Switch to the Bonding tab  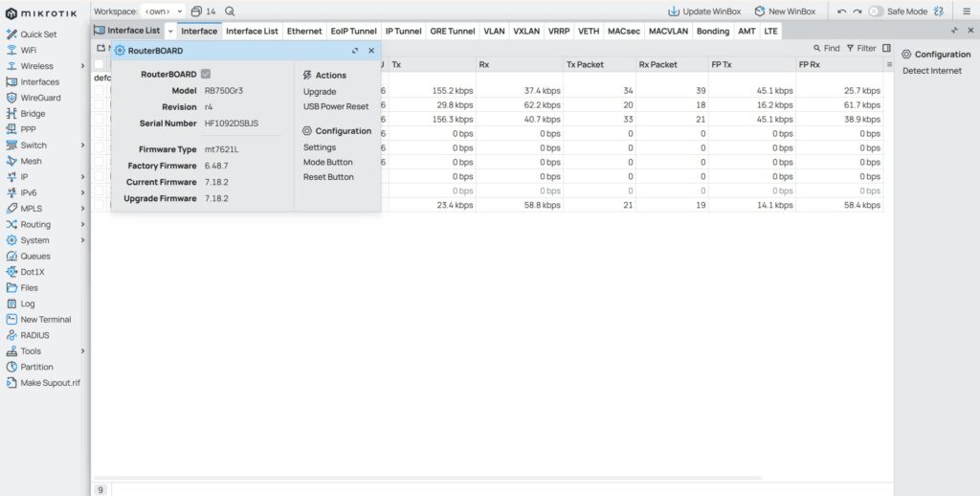point(712,31)
